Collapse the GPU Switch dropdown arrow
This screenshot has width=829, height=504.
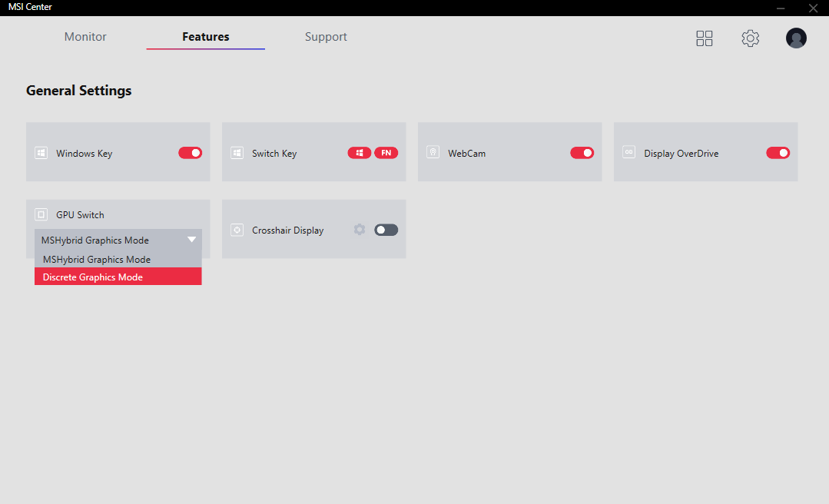pos(192,240)
